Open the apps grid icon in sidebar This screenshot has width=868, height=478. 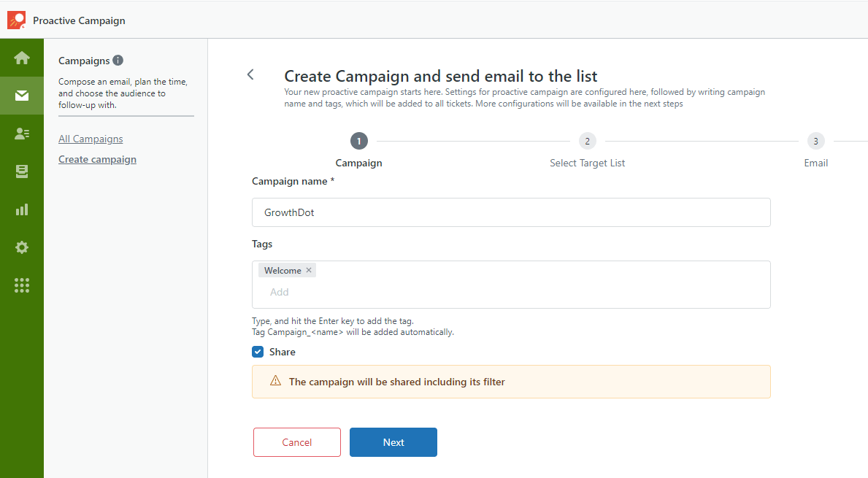point(22,285)
